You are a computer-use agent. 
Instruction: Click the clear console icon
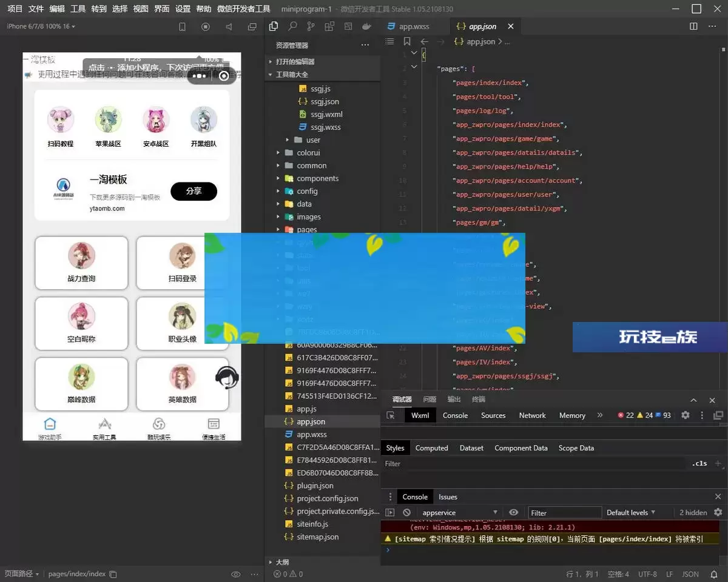[x=407, y=512]
